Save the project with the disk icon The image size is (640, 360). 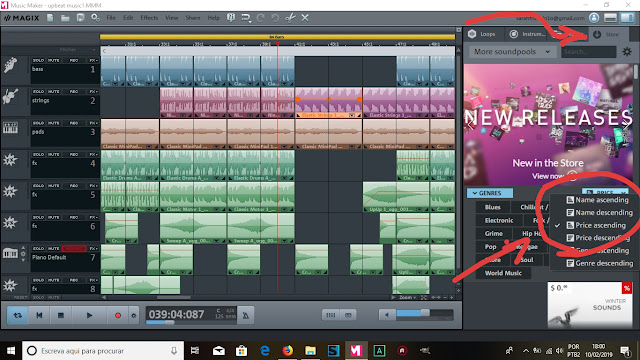click(x=80, y=18)
